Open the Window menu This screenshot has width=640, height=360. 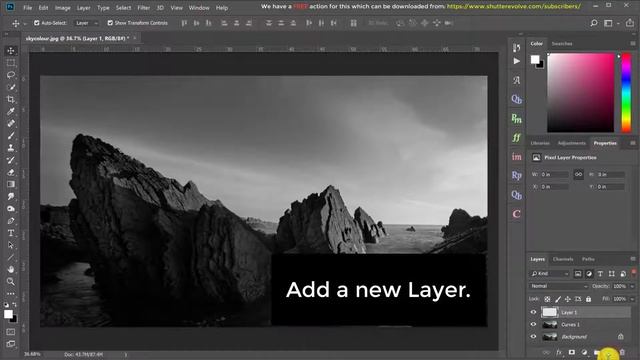pos(199,7)
